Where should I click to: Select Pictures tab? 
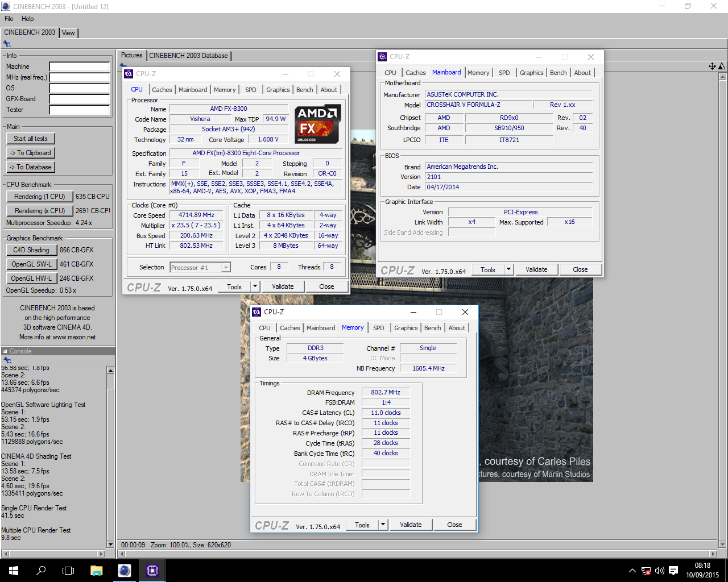pos(132,55)
